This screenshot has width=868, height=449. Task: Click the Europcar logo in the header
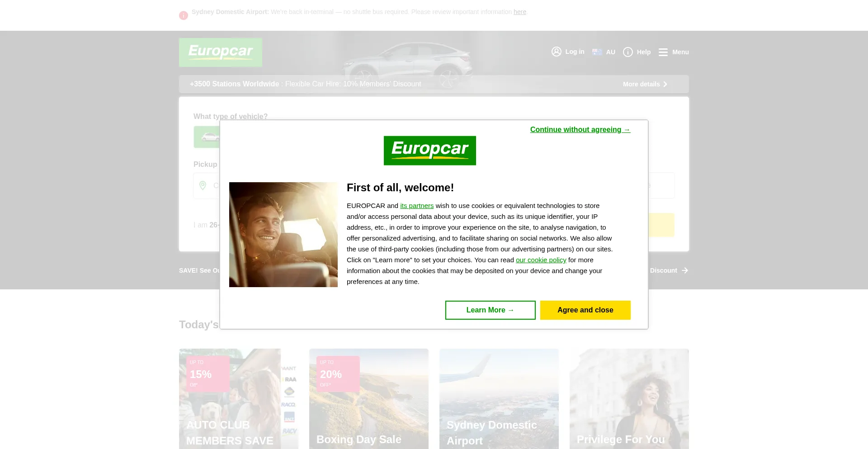220,52
